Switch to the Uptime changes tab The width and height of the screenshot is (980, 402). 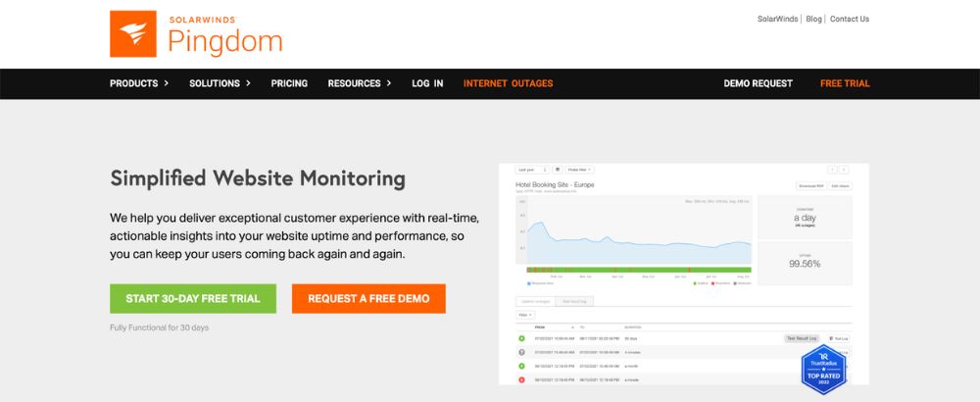[x=535, y=301]
